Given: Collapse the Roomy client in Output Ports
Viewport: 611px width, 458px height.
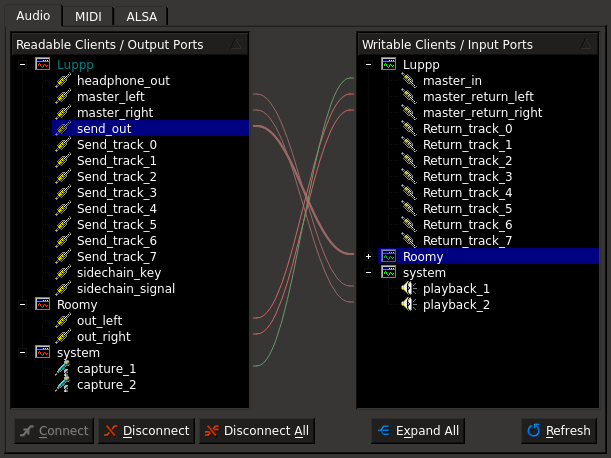Looking at the screenshot, I should pyautogui.click(x=23, y=305).
